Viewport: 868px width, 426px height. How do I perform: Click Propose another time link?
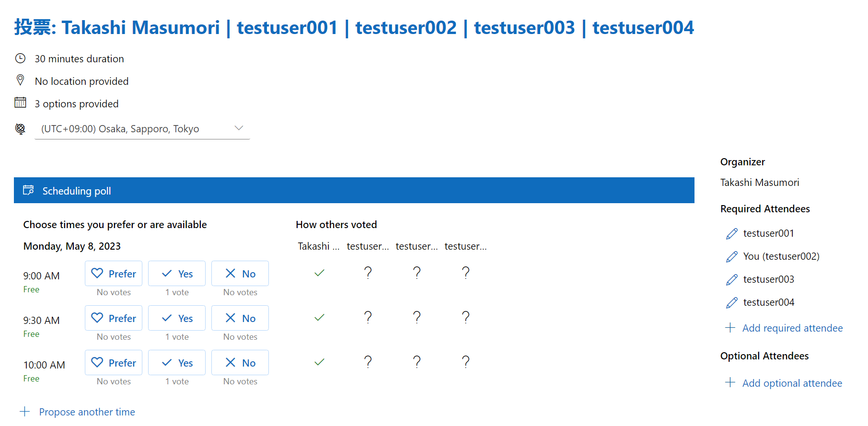click(x=87, y=412)
